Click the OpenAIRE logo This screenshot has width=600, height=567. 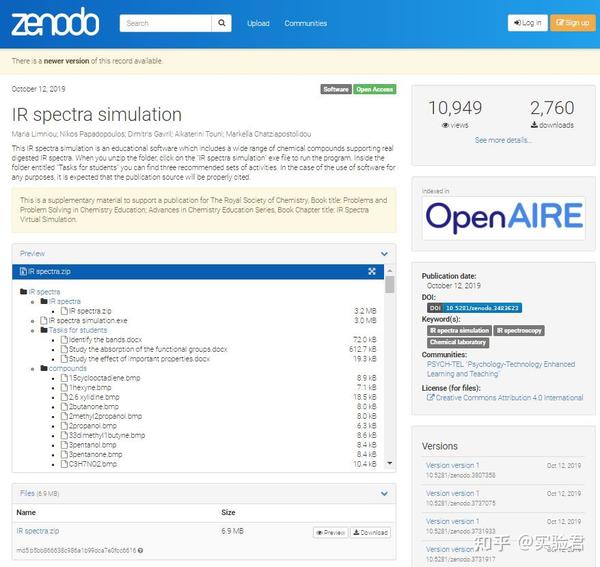point(504,217)
